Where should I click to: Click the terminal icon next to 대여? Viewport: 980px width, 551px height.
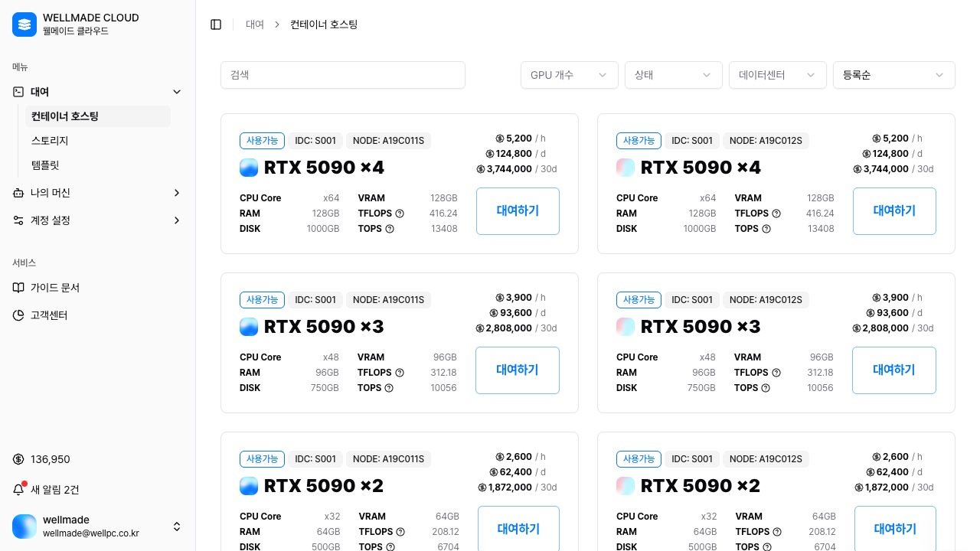pyautogui.click(x=18, y=92)
